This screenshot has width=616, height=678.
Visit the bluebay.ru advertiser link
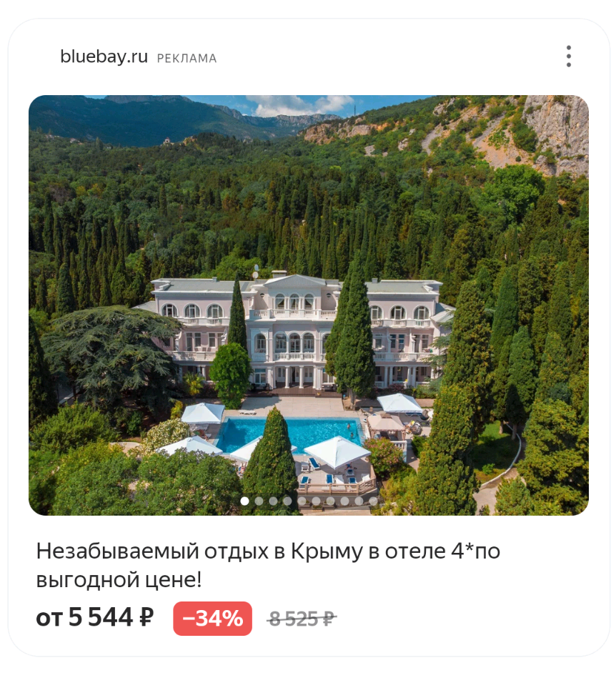pos(104,56)
